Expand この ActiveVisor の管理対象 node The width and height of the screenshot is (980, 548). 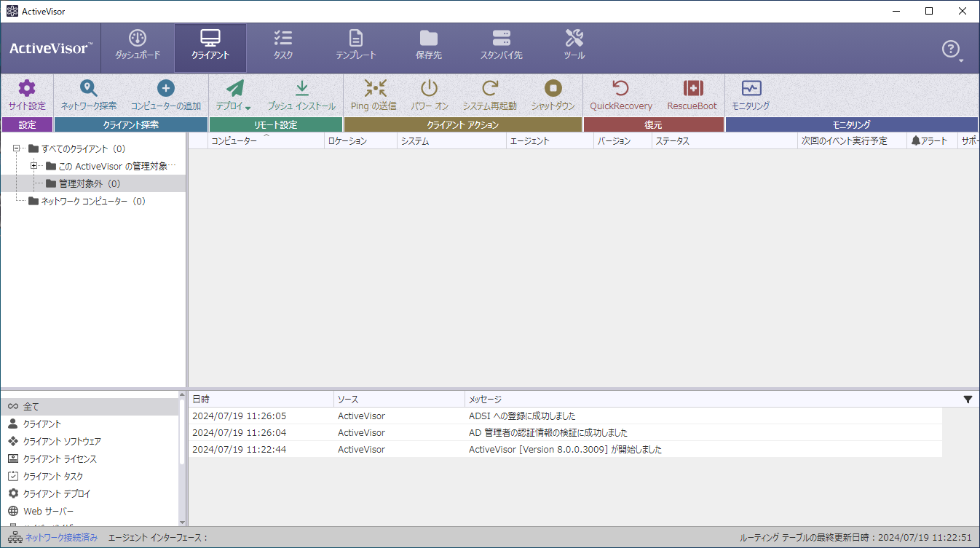click(x=33, y=166)
